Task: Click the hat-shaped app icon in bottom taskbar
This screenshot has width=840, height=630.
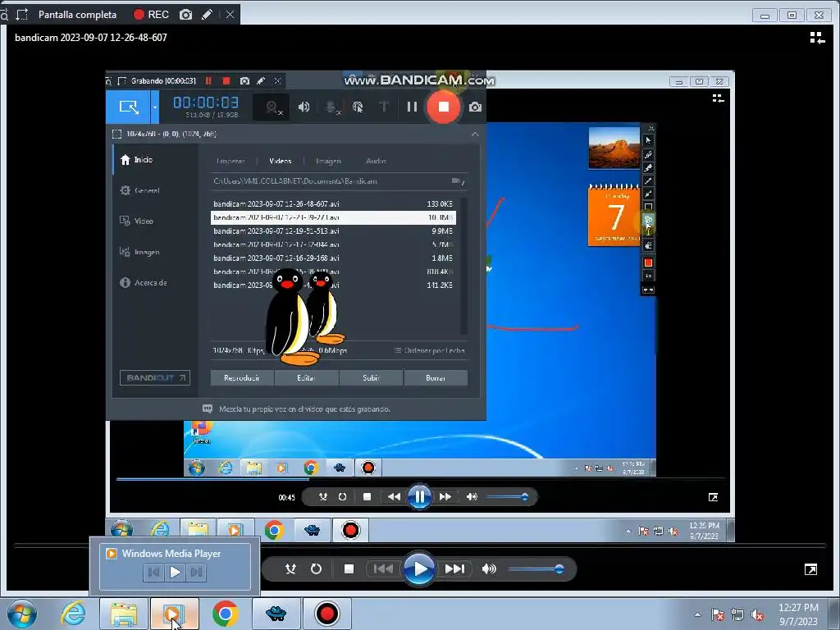Action: point(276,614)
